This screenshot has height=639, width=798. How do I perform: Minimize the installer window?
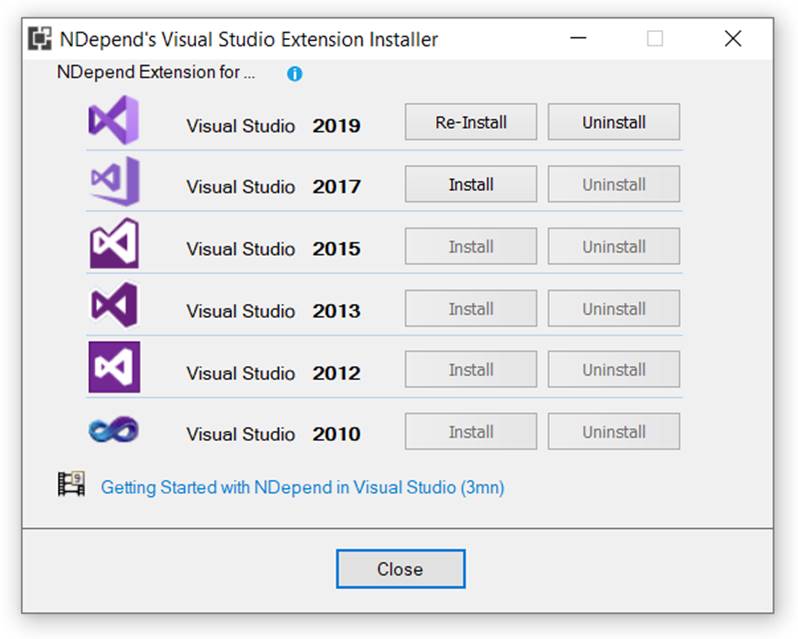[x=578, y=38]
